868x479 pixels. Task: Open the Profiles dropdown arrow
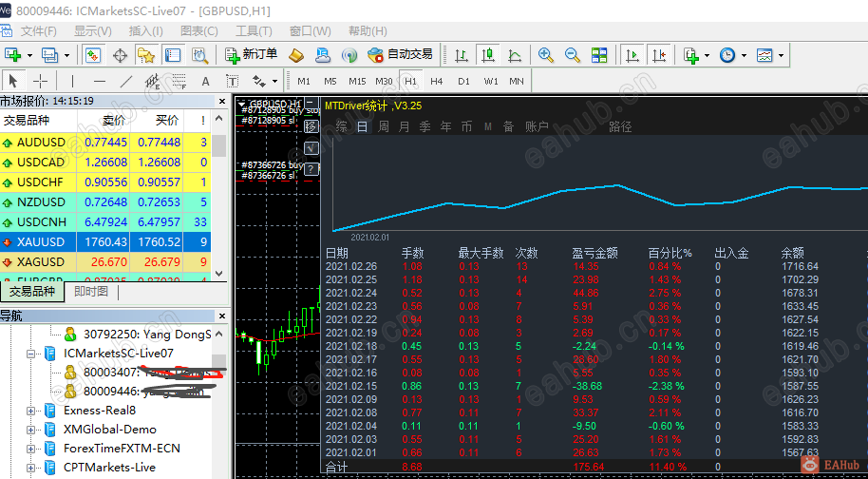point(66,55)
